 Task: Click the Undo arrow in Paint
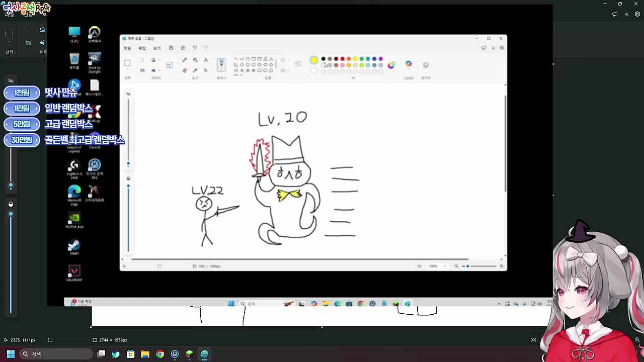pyautogui.click(x=195, y=48)
